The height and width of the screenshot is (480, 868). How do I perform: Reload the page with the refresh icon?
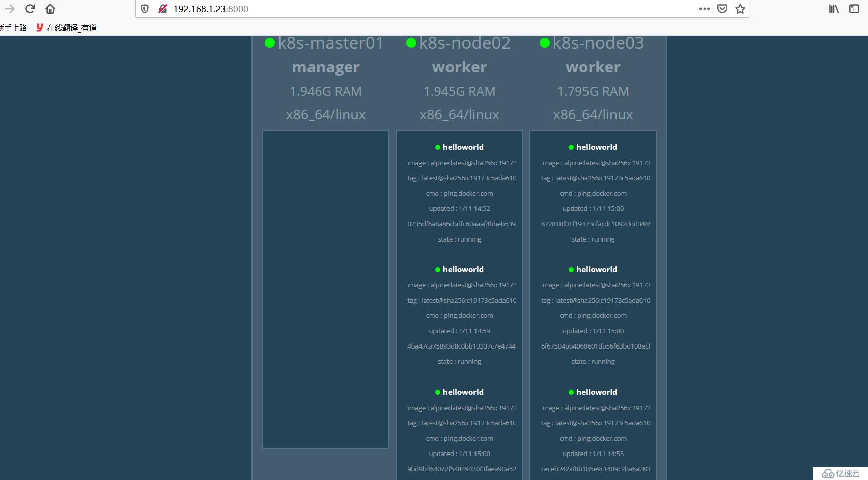coord(30,9)
